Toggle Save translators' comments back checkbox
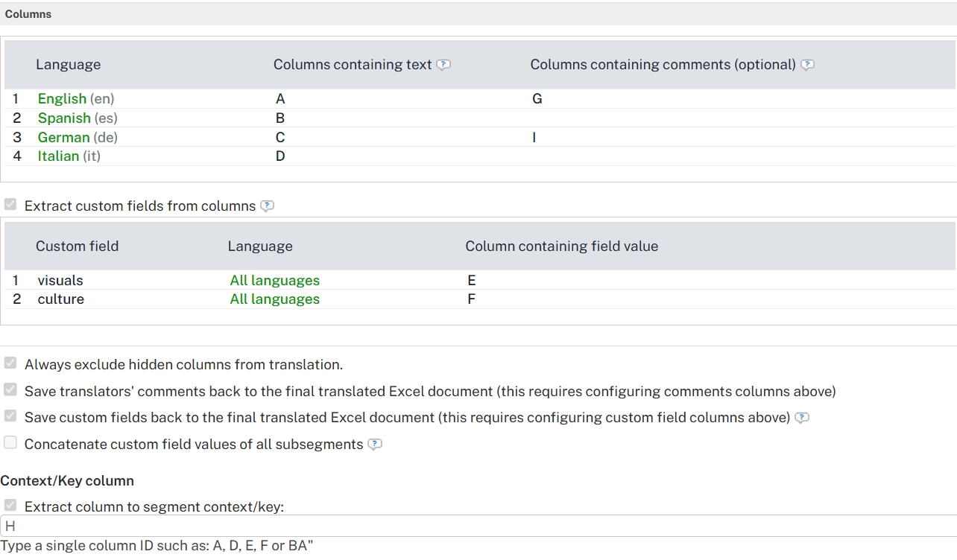The image size is (957, 560). click(x=10, y=390)
